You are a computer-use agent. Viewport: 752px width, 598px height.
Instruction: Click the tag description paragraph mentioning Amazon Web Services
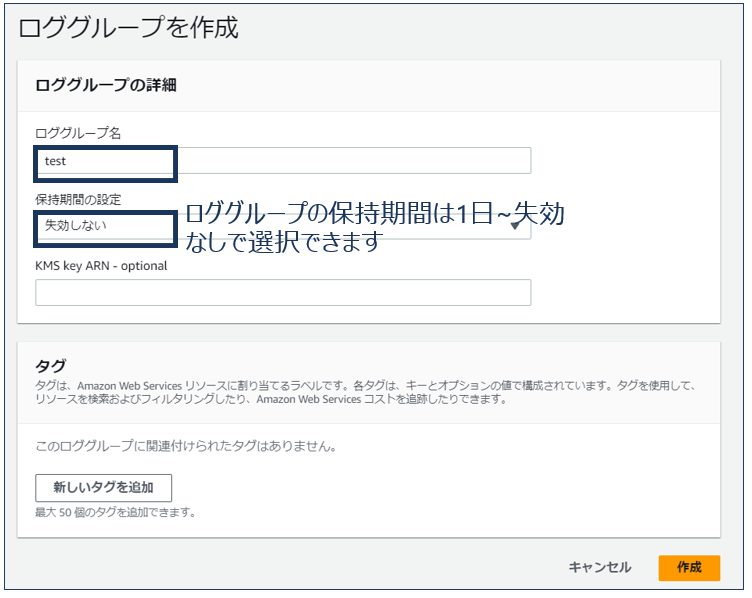click(x=365, y=392)
